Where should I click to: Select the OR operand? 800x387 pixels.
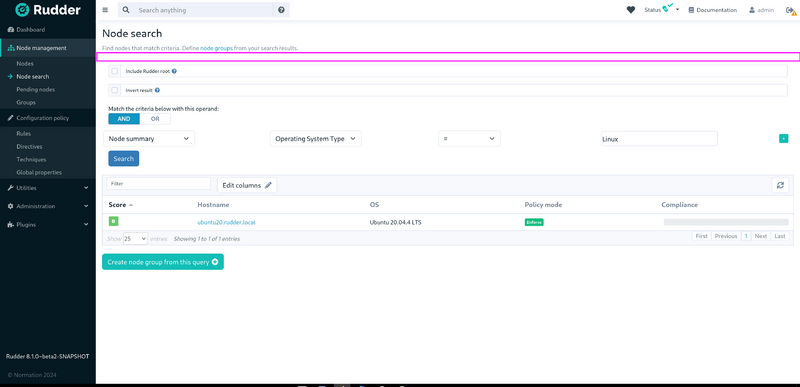click(x=155, y=119)
